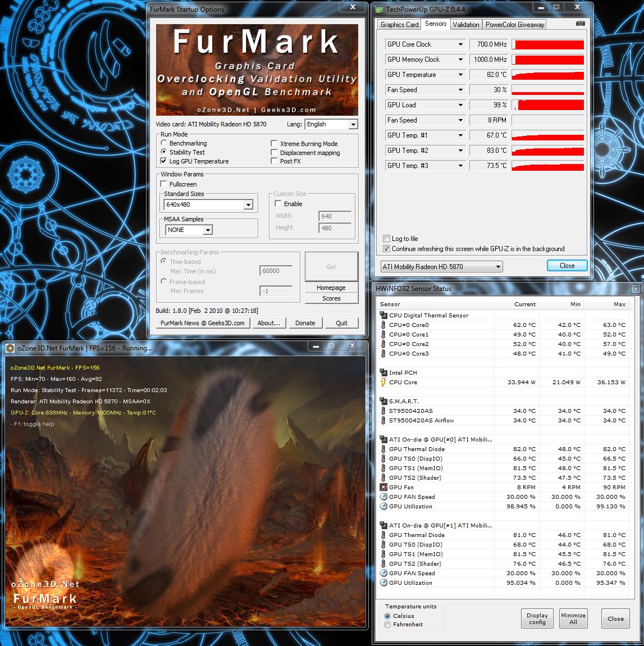Open the PowerColor Giveaway tab
Image resolution: width=644 pixels, height=646 pixels.
(515, 25)
